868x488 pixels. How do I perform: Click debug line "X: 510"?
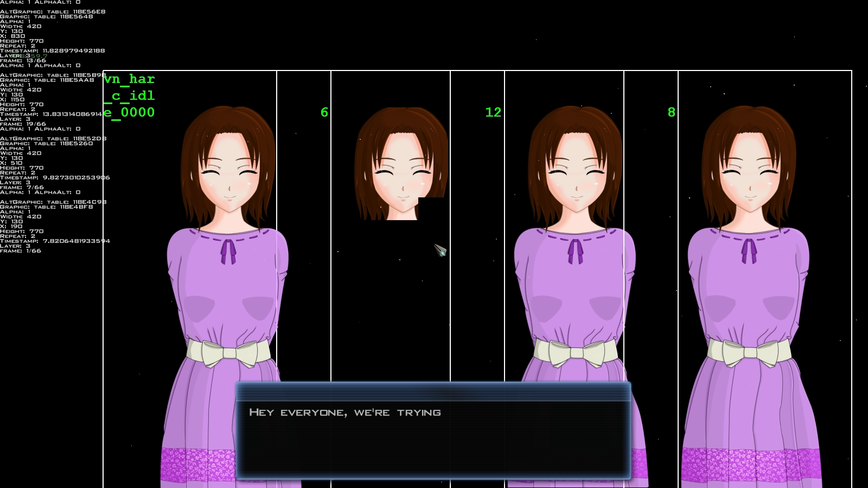click(x=11, y=163)
